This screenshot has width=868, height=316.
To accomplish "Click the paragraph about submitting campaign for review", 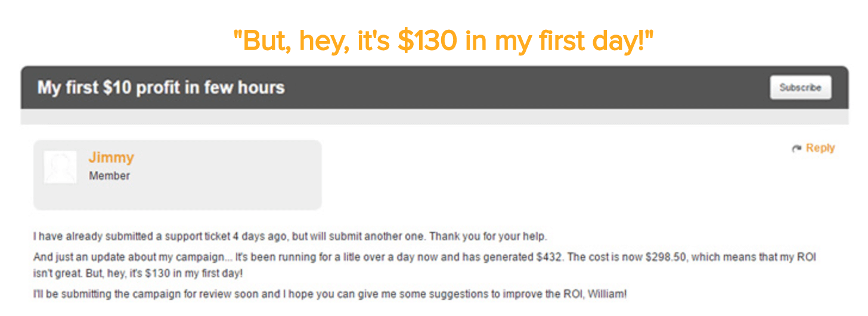I will tap(330, 295).
